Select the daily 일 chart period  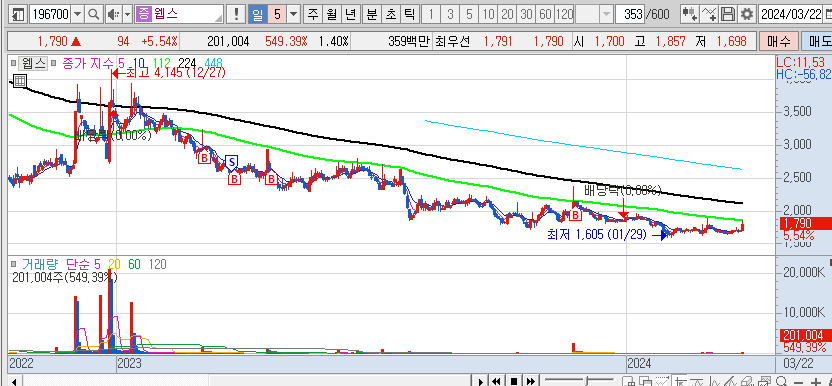(257, 14)
